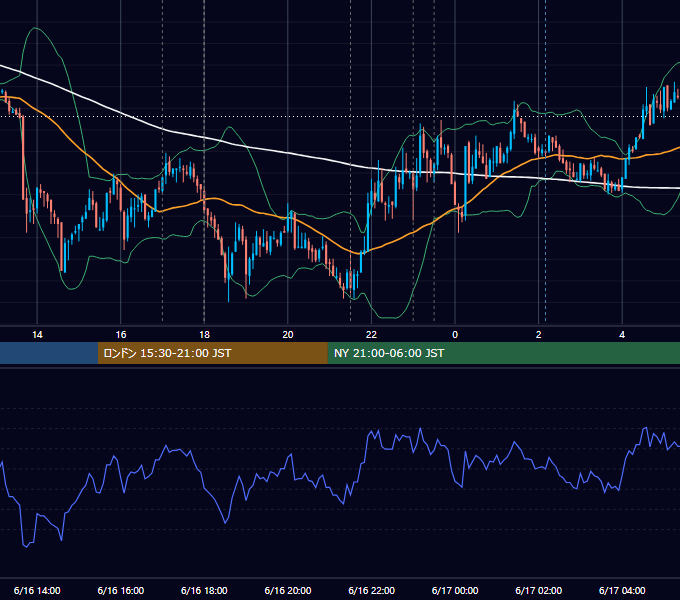This screenshot has width=680, height=600.
Task: Click the 4 hour axis label
Action: coord(622,335)
